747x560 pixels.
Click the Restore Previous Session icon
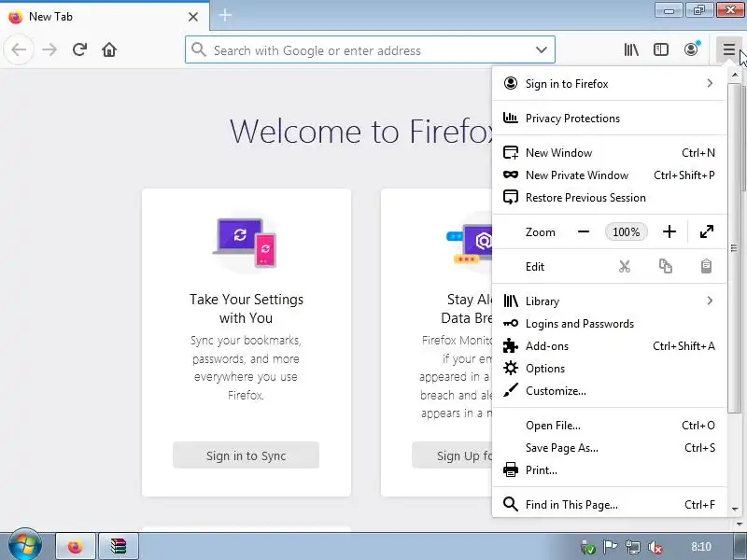[511, 197]
